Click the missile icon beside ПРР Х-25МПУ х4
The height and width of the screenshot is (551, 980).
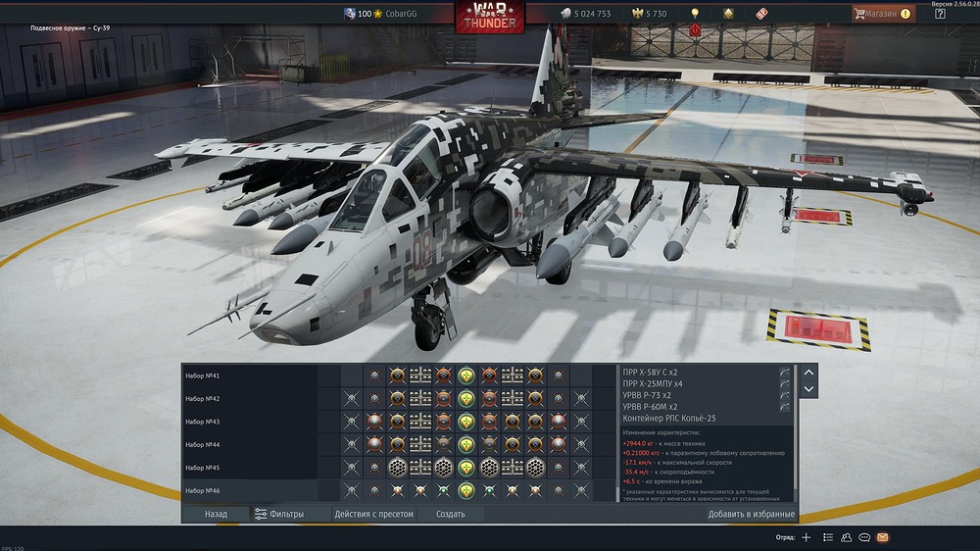click(x=784, y=384)
